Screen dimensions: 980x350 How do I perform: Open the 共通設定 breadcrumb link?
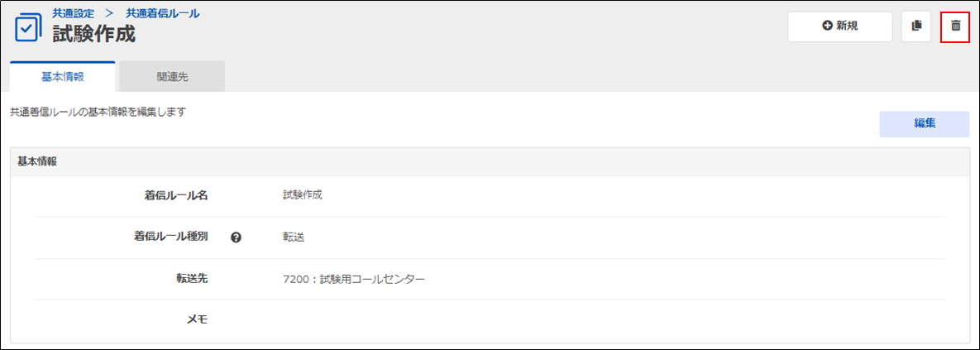tap(73, 13)
